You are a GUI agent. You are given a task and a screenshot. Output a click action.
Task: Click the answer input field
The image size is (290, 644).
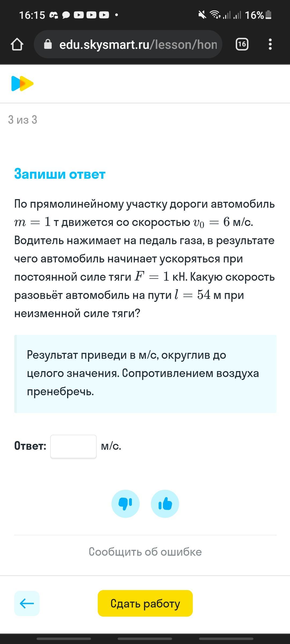pos(73,446)
